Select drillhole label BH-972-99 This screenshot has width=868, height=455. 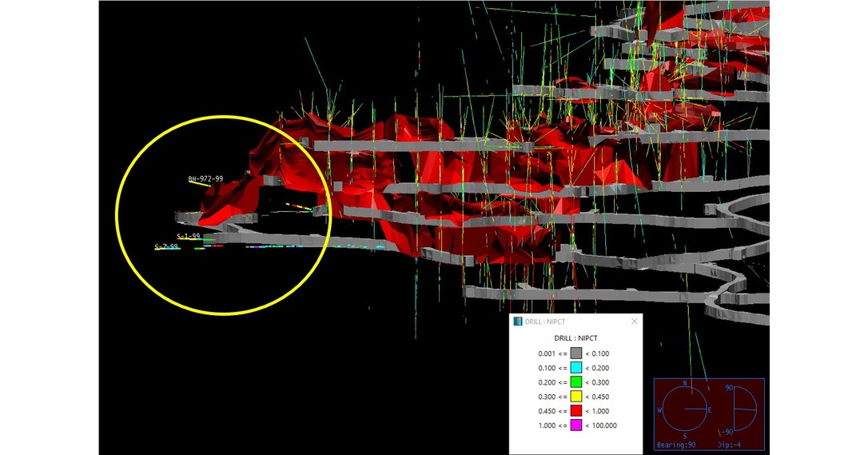(205, 179)
